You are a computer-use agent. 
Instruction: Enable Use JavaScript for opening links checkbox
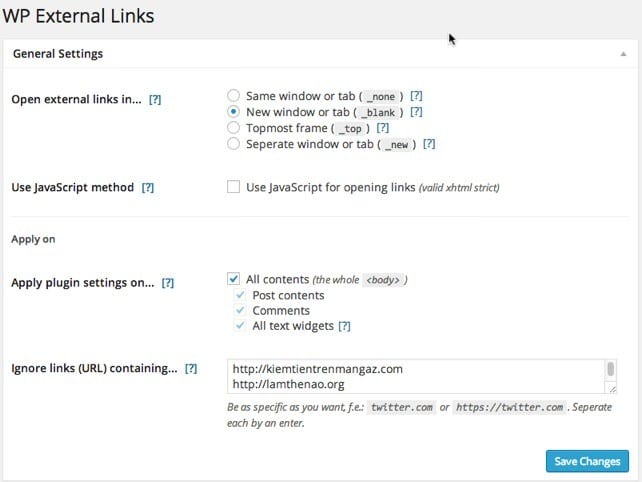click(233, 187)
